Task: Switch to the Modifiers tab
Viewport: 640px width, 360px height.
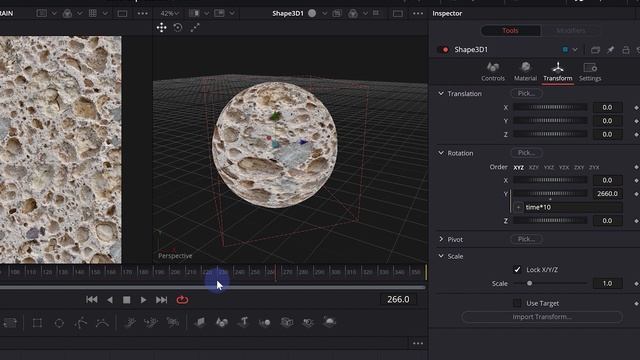Action: coord(571,31)
